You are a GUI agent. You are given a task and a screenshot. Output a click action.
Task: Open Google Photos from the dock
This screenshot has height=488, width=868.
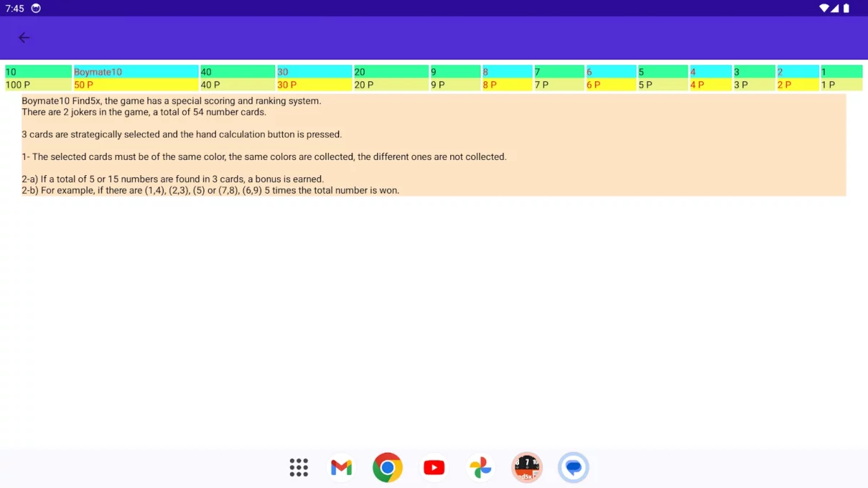(480, 468)
